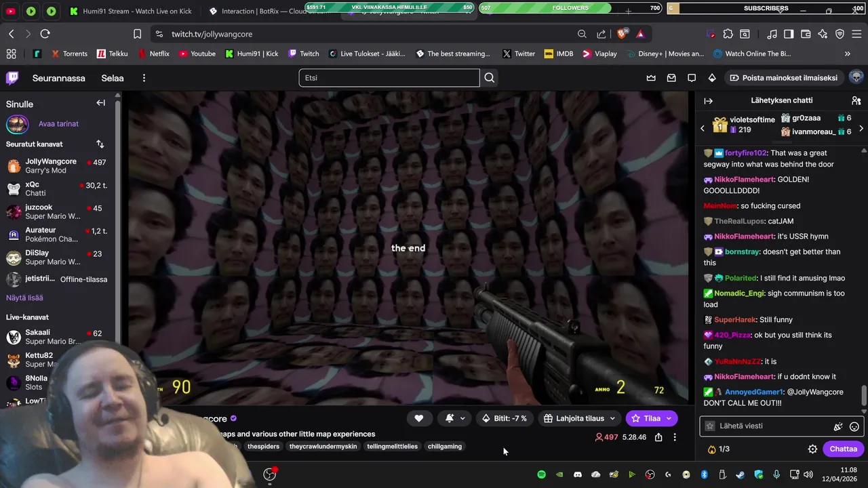
Task: Go to next gift leaderboard entry
Action: point(861,128)
